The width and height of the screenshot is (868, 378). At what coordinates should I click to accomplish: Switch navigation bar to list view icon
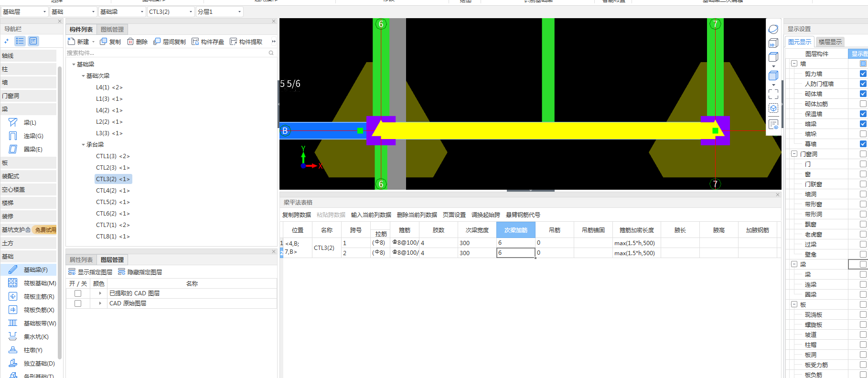(x=20, y=41)
